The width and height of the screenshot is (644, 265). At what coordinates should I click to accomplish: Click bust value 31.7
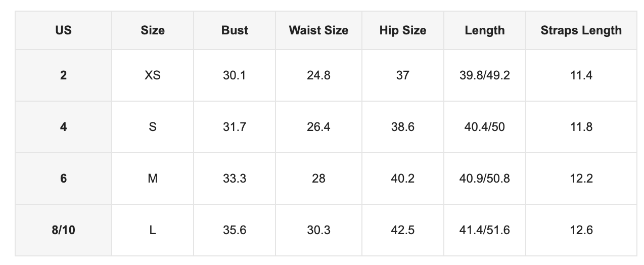[x=235, y=127]
